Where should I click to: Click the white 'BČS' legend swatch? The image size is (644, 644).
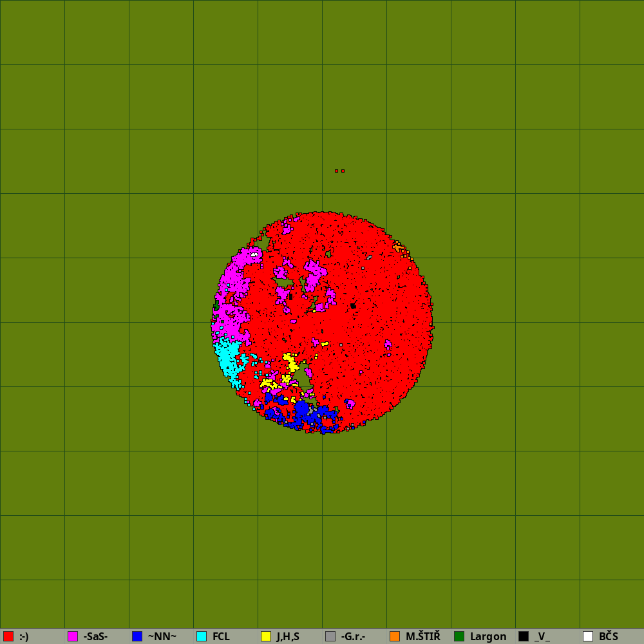point(588,636)
